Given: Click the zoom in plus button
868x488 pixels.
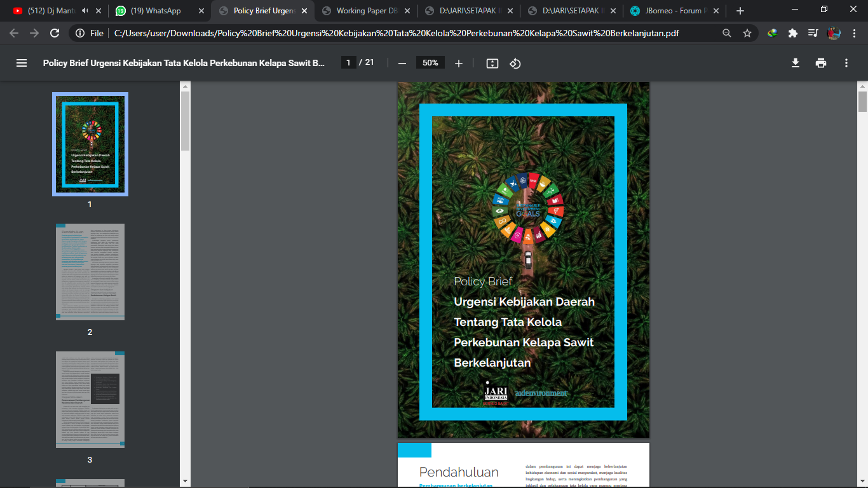Looking at the screenshot, I should pyautogui.click(x=459, y=63).
